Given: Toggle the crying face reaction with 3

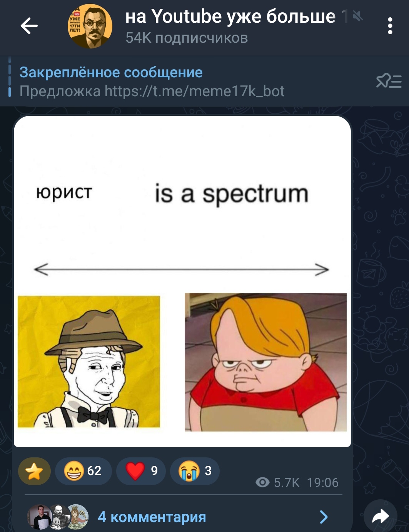Looking at the screenshot, I should tap(195, 471).
